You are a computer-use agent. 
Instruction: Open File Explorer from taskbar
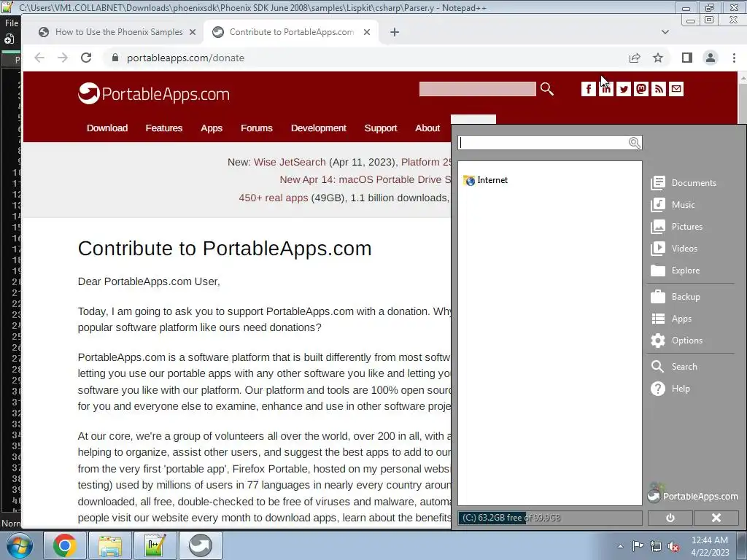click(x=110, y=545)
